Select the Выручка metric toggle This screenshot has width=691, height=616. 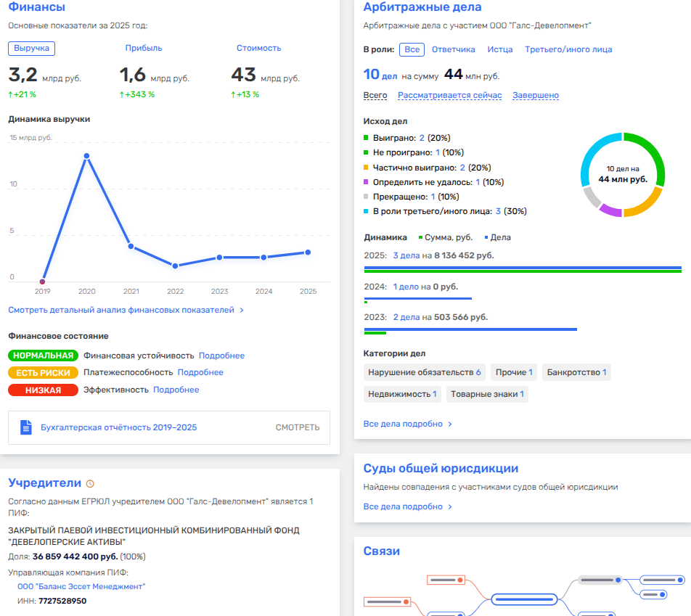coord(31,48)
